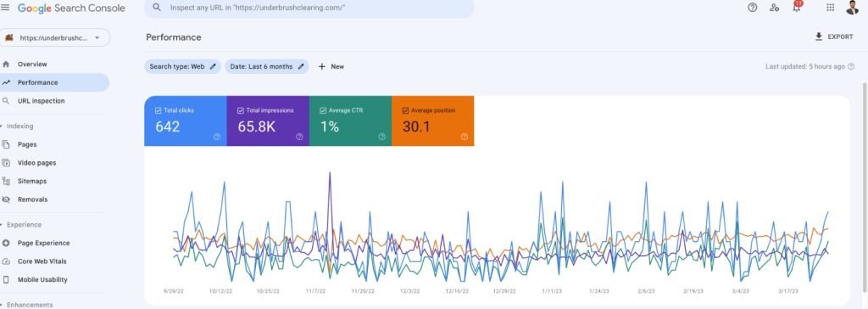Open the property selector dropdown arrow
Viewport: 868px width, 309px height.
(97, 37)
